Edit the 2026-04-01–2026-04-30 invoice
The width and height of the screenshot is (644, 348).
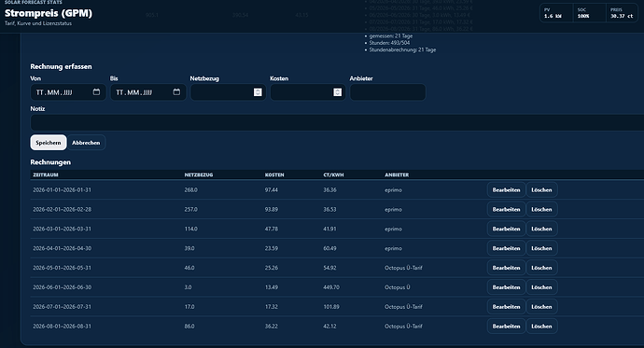point(506,248)
